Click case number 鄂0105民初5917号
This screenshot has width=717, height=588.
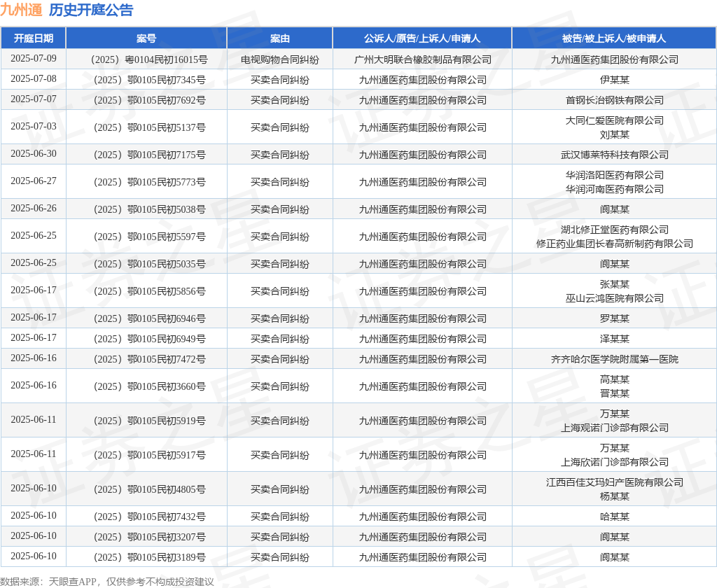tap(167, 456)
